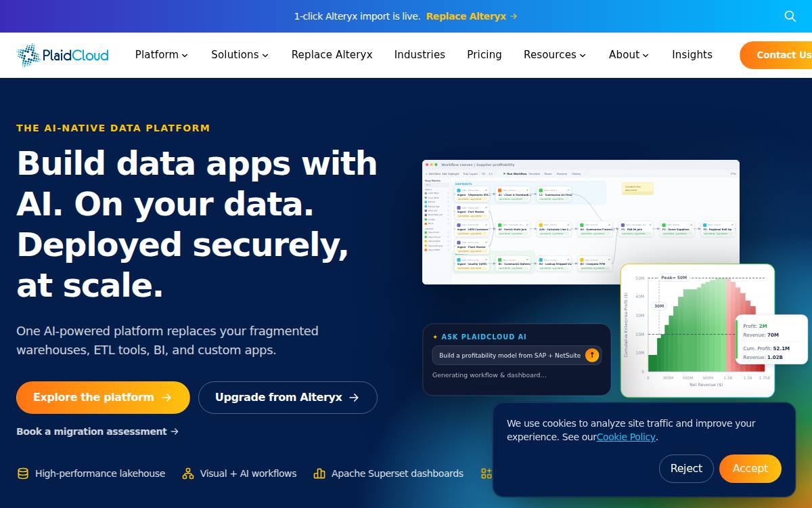Click 'THE AI-NATIVE DATA PLATFORM' heading text
The width and height of the screenshot is (812, 508).
[x=113, y=128]
